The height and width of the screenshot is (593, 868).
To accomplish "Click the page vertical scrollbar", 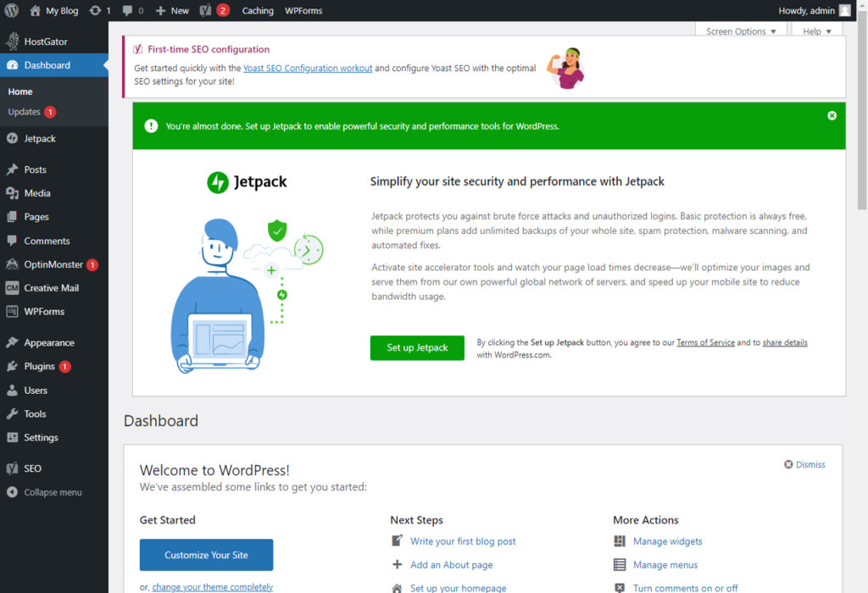I will point(862,111).
